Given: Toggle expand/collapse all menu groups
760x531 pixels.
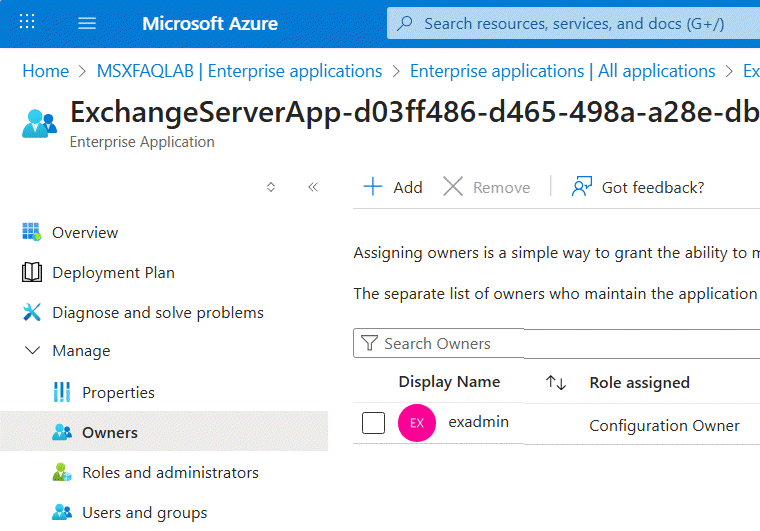Looking at the screenshot, I should pos(271,187).
